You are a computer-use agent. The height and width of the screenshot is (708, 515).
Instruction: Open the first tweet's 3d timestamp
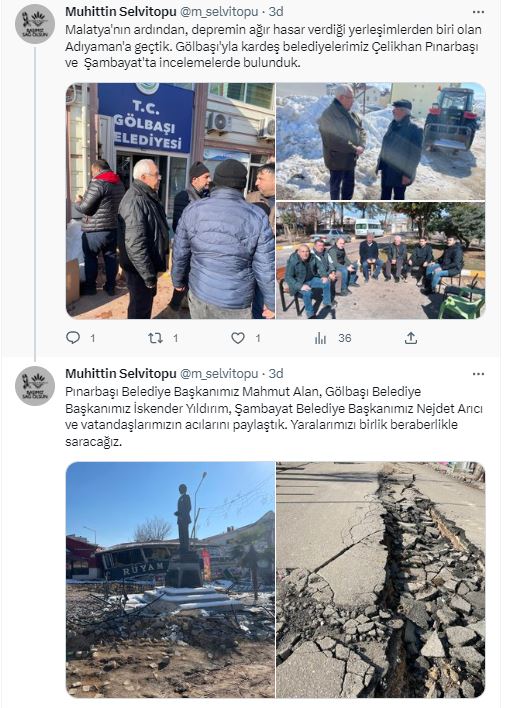276,12
